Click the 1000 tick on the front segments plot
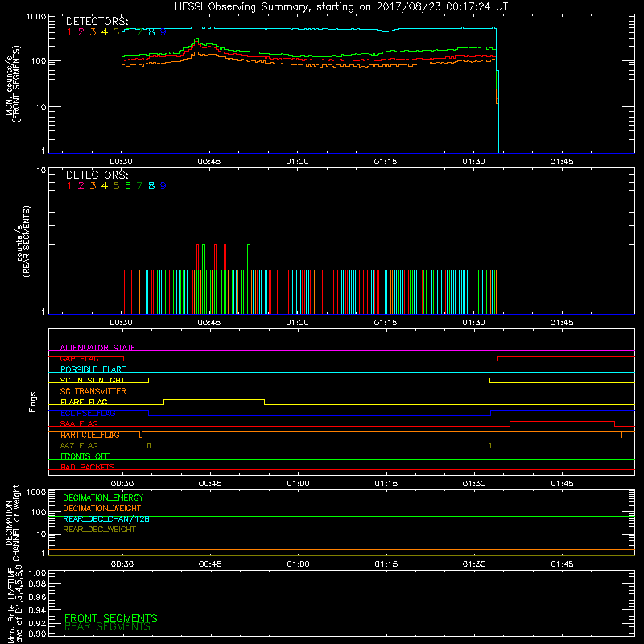 coord(36,17)
